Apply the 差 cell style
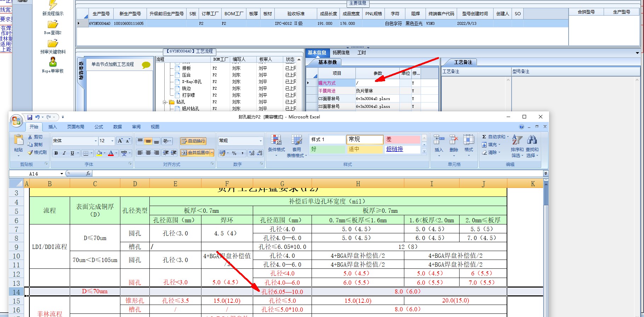Image resolution: width=644 pixels, height=317 pixels. pyautogui.click(x=403, y=139)
